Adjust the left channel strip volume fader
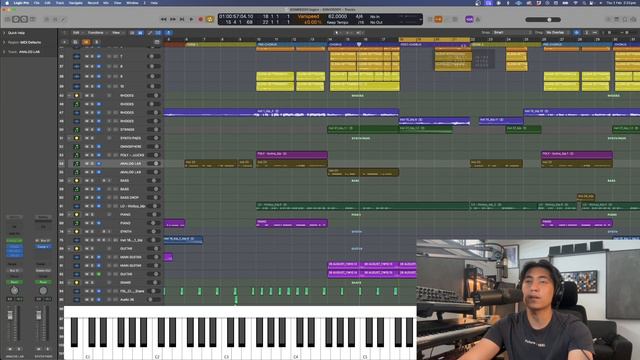The height and width of the screenshot is (360, 640). pyautogui.click(x=10, y=316)
